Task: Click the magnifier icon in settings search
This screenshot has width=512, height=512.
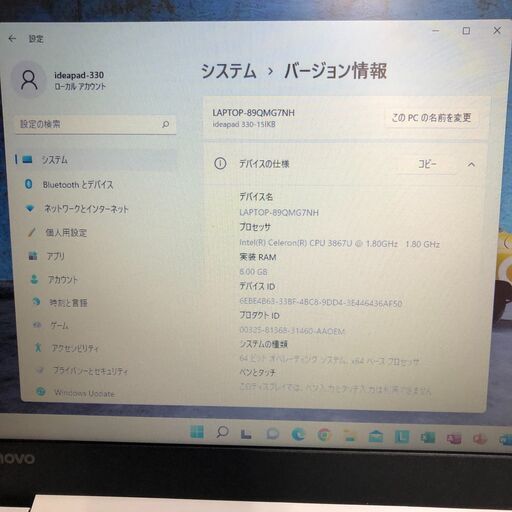Action: click(166, 124)
